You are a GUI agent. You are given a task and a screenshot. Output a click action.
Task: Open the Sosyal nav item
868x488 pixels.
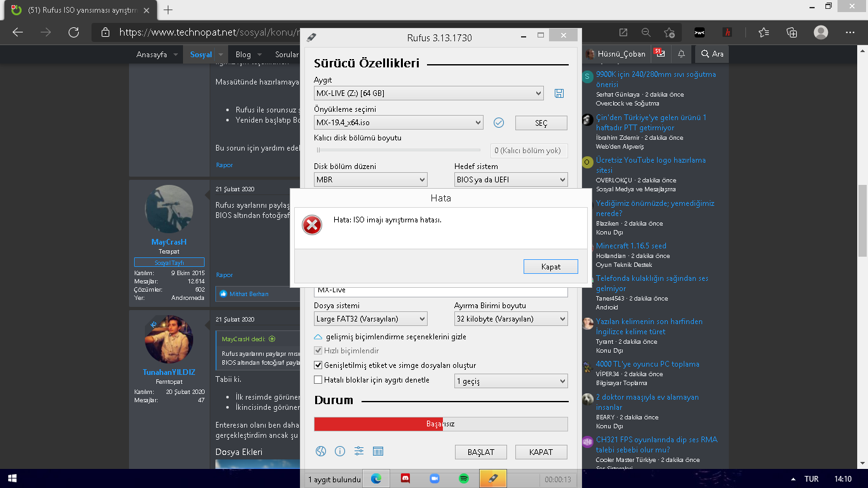[201, 55]
